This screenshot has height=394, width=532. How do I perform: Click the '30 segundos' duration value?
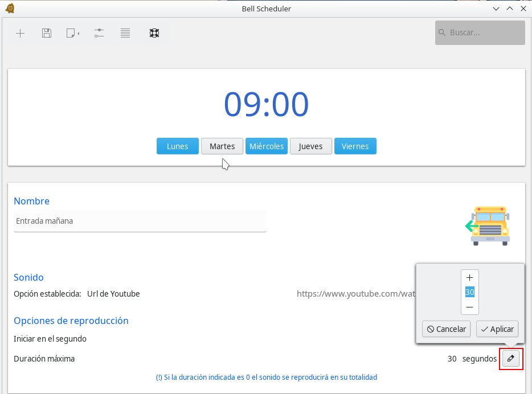point(472,359)
